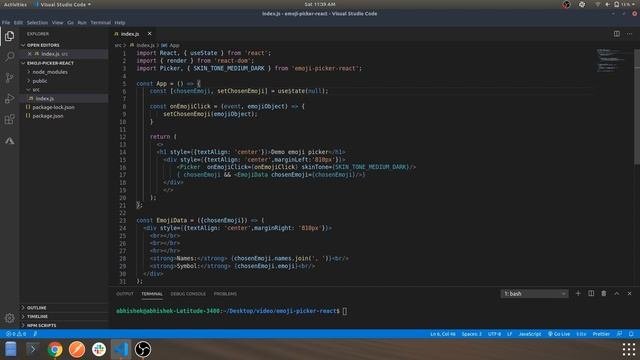640x360 pixels.
Task: Click the code minimap preview
Action: [611, 60]
